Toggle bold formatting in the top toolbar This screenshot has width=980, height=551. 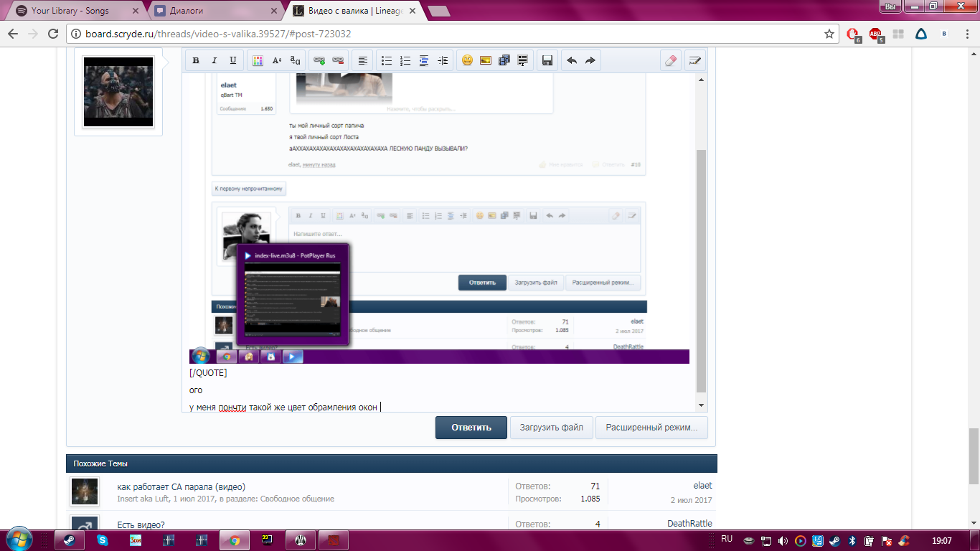click(196, 61)
